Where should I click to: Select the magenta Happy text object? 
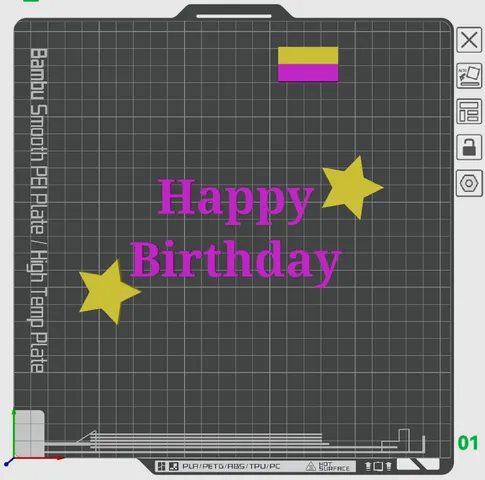point(236,201)
